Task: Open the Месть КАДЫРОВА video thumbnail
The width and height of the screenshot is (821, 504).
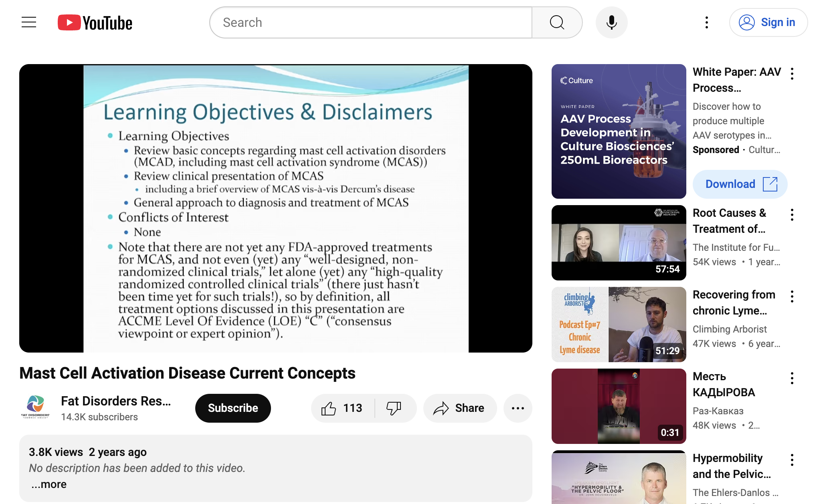Action: [619, 406]
